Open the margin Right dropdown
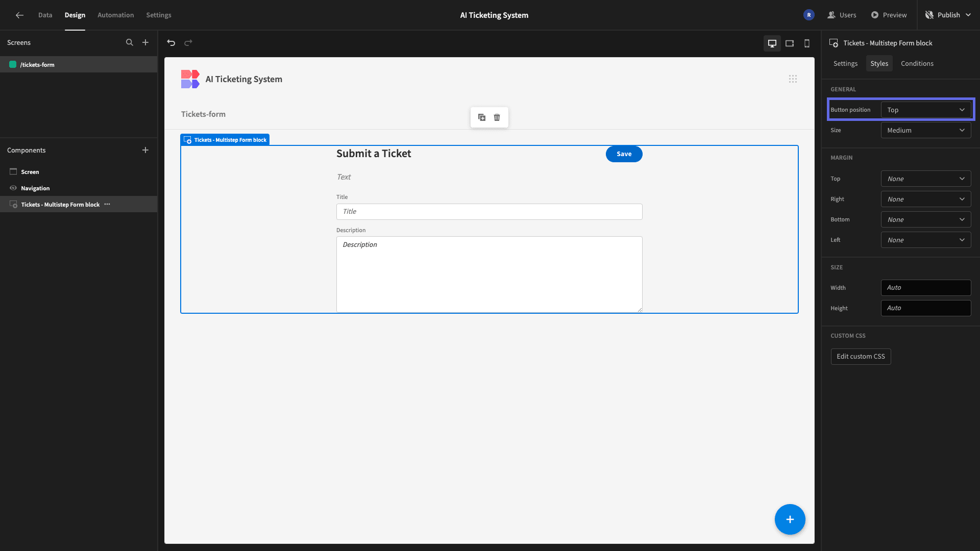This screenshot has width=980, height=551. tap(926, 199)
